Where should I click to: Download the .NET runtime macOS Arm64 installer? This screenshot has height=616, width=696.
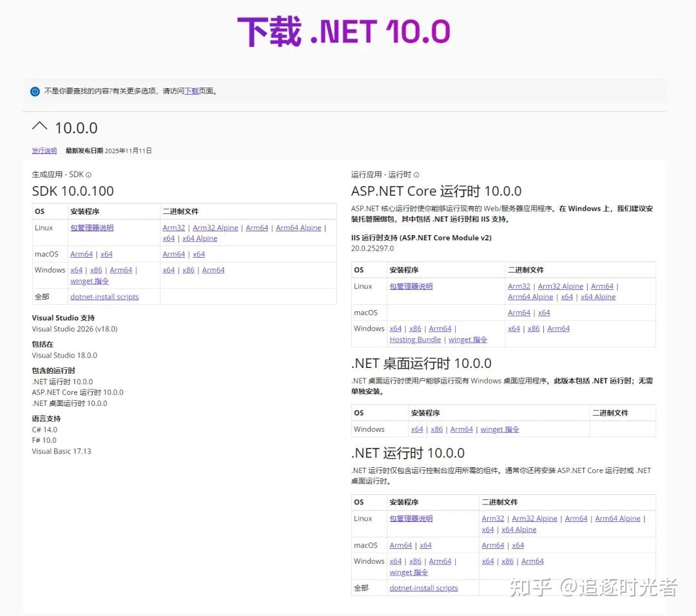pos(400,545)
